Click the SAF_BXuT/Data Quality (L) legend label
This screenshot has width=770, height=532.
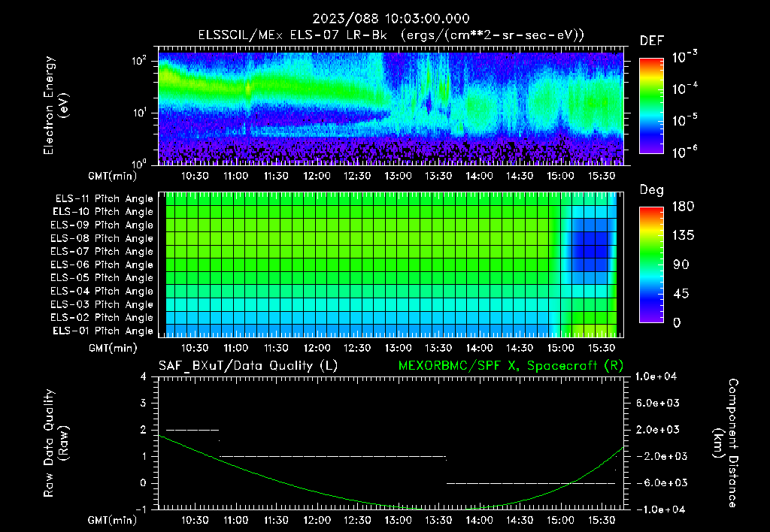pos(248,366)
